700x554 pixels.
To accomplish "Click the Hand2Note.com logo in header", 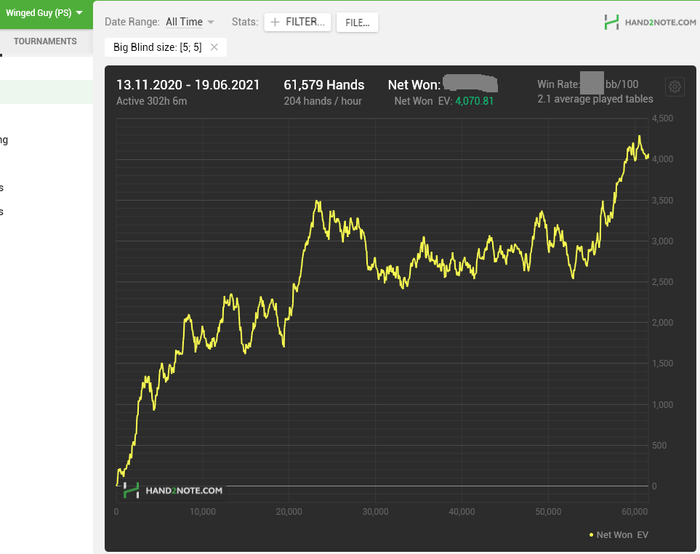I will (x=650, y=22).
